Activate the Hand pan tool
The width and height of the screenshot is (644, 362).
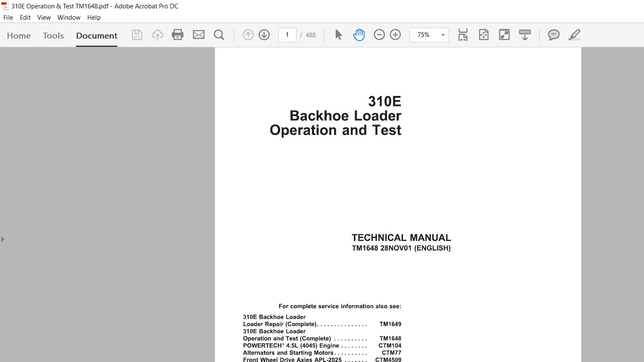point(359,35)
